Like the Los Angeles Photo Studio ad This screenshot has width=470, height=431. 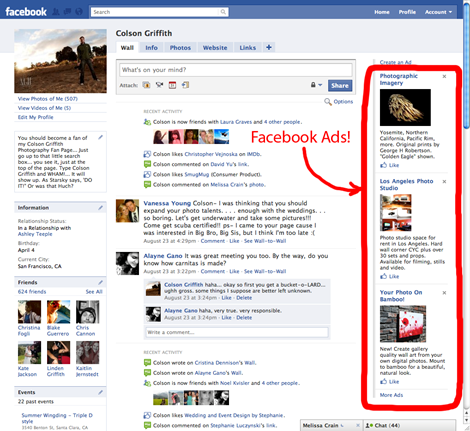pos(390,276)
